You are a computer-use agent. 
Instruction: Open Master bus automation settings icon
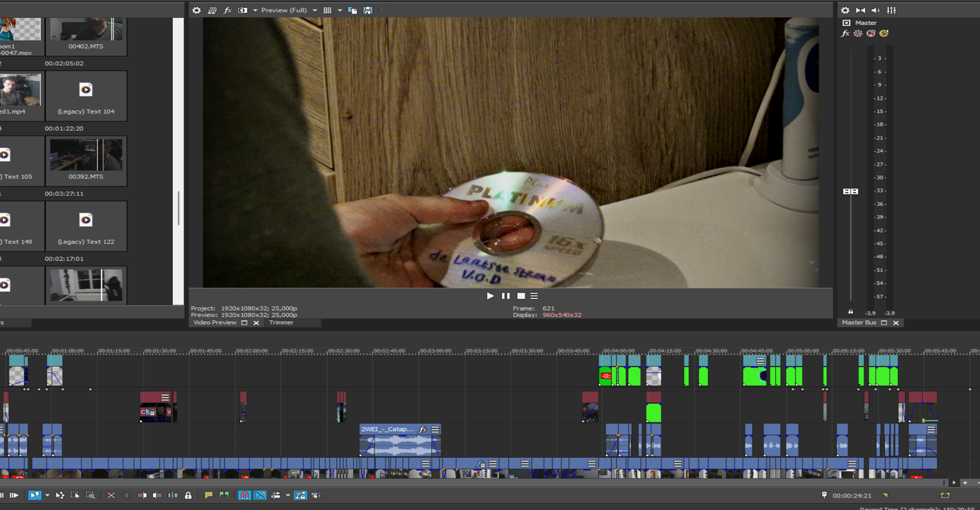tap(858, 33)
